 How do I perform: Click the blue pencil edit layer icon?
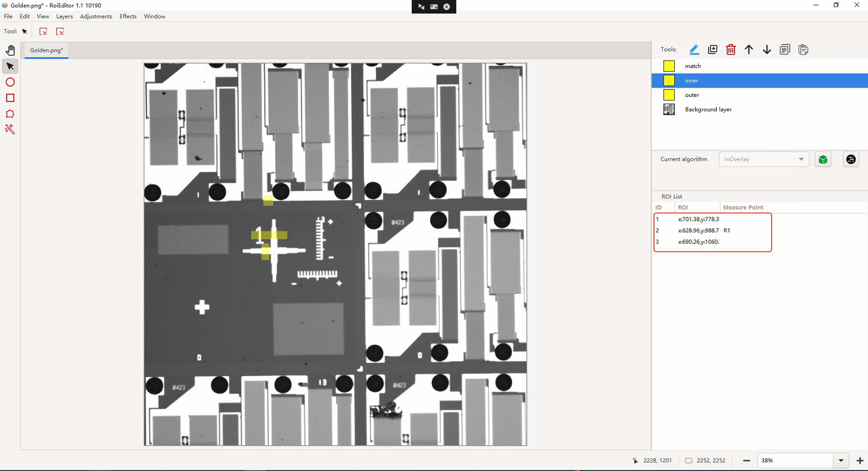(x=694, y=49)
